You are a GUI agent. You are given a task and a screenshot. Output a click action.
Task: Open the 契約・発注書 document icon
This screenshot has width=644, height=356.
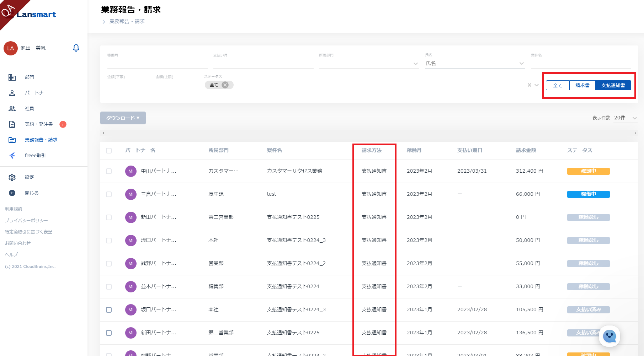(x=12, y=124)
